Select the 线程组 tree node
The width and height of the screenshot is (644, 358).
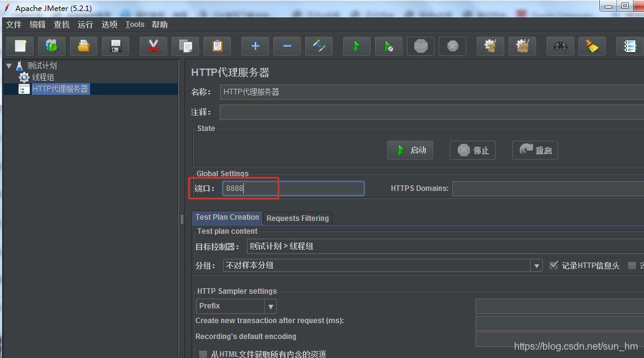pyautogui.click(x=43, y=77)
